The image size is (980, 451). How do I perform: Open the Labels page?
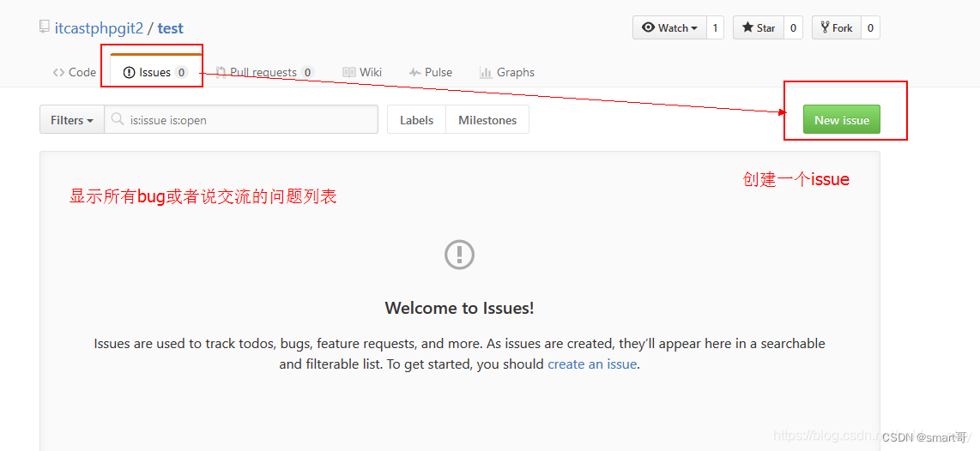(417, 120)
